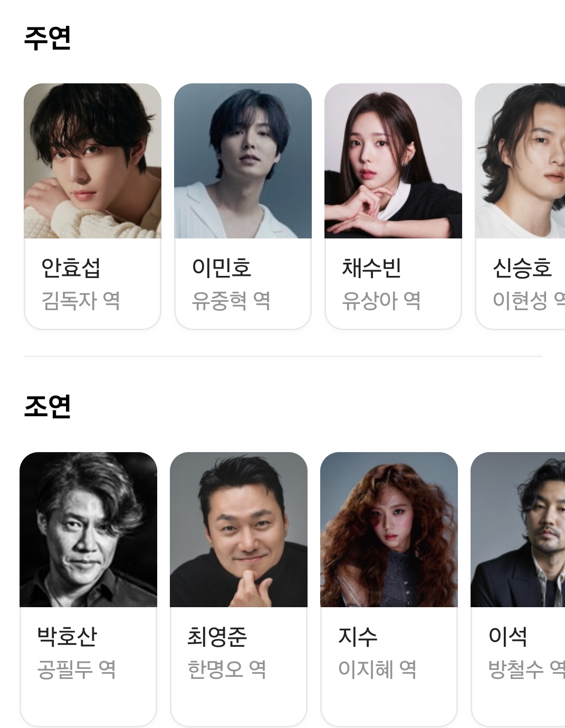The width and height of the screenshot is (565, 728).
Task: Click the 주연 section heading
Action: click(x=47, y=38)
